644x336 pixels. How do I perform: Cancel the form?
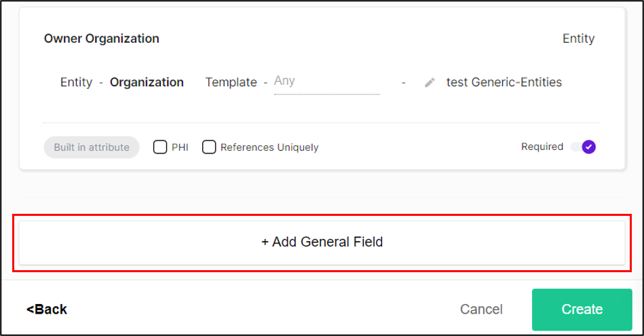coord(481,310)
